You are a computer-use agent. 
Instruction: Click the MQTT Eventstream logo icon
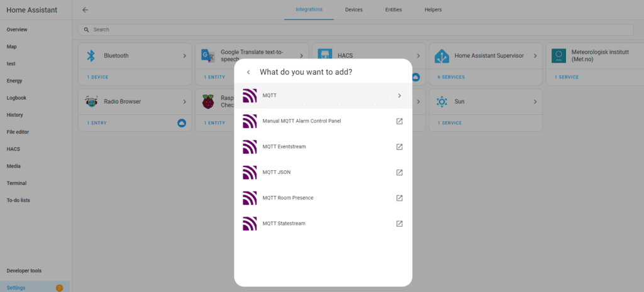click(x=250, y=147)
